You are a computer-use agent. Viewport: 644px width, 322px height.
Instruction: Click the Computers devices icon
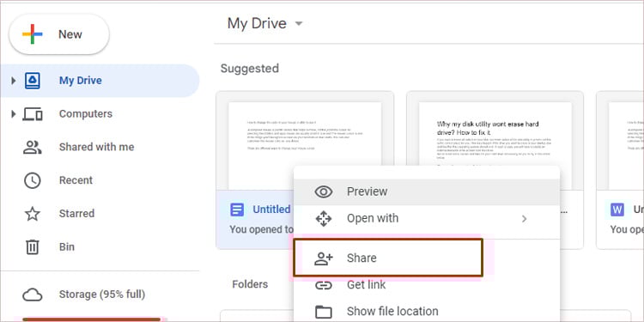coord(33,113)
